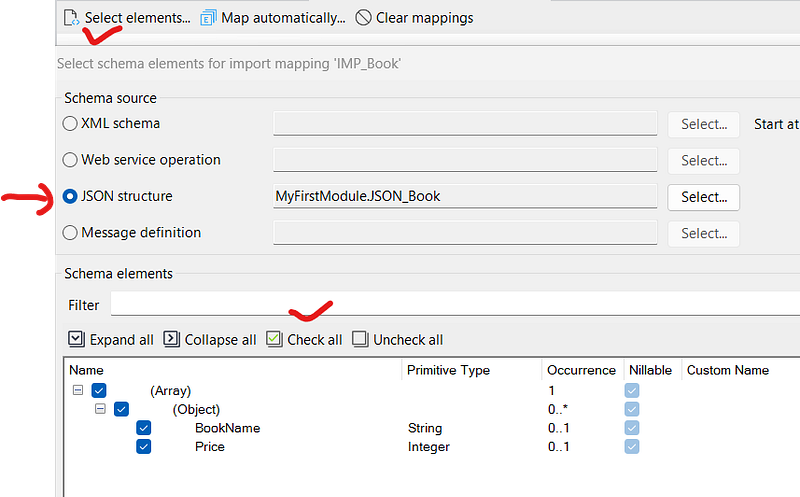This screenshot has height=497, width=800.
Task: Click the Clear mappings icon
Action: pyautogui.click(x=363, y=18)
